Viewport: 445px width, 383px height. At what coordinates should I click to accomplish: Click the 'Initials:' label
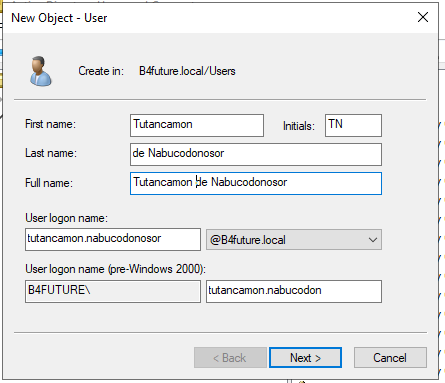tap(299, 126)
